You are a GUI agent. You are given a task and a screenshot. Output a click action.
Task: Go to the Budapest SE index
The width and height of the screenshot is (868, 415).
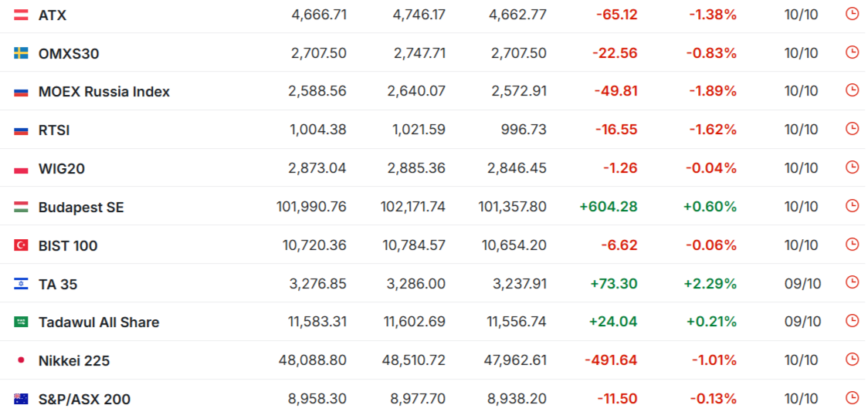click(x=80, y=207)
